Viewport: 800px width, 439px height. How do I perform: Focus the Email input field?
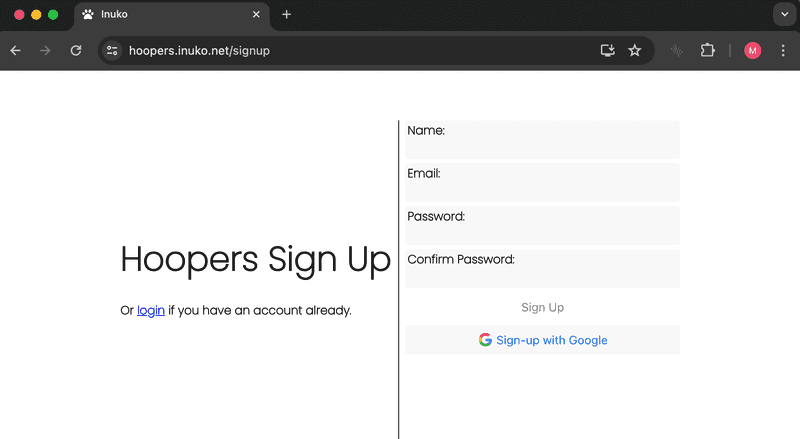coord(542,182)
